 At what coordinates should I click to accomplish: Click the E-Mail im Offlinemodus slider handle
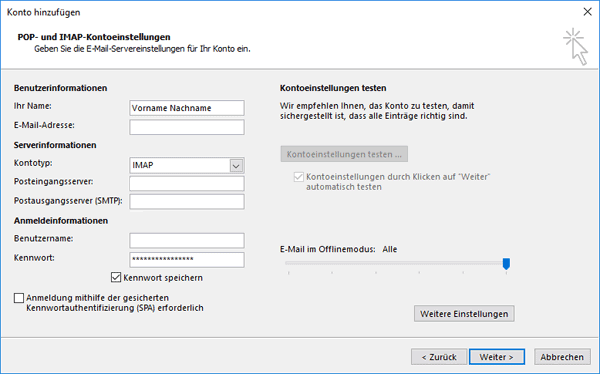506,264
